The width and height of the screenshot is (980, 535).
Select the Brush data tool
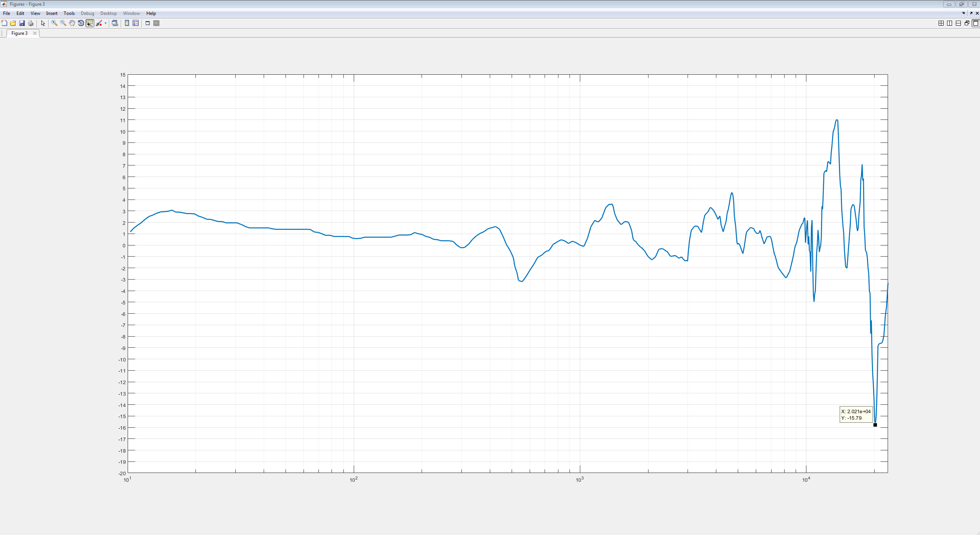click(99, 23)
